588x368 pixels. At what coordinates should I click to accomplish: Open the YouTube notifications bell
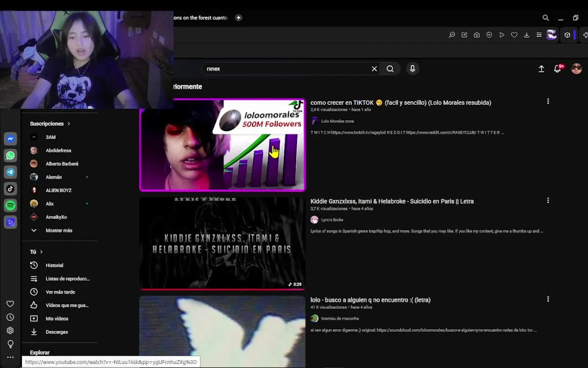pyautogui.click(x=557, y=68)
